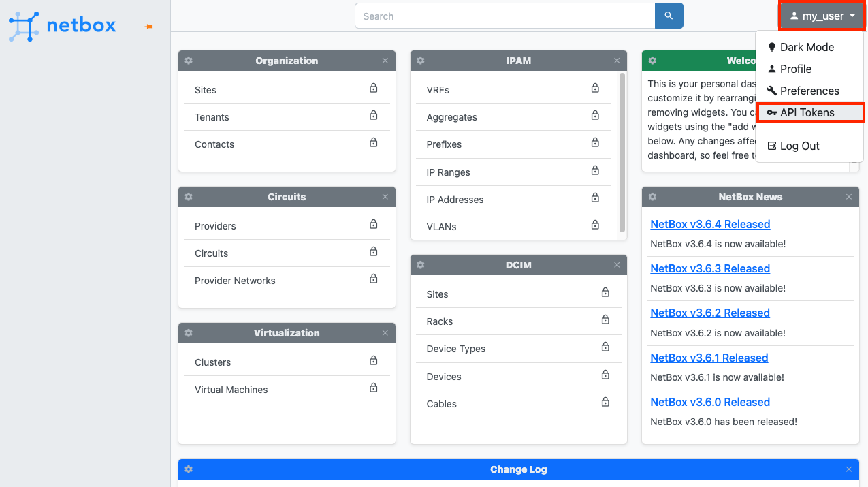868x487 pixels.
Task: Click the IPAM widget scrollbar
Action: (622, 153)
